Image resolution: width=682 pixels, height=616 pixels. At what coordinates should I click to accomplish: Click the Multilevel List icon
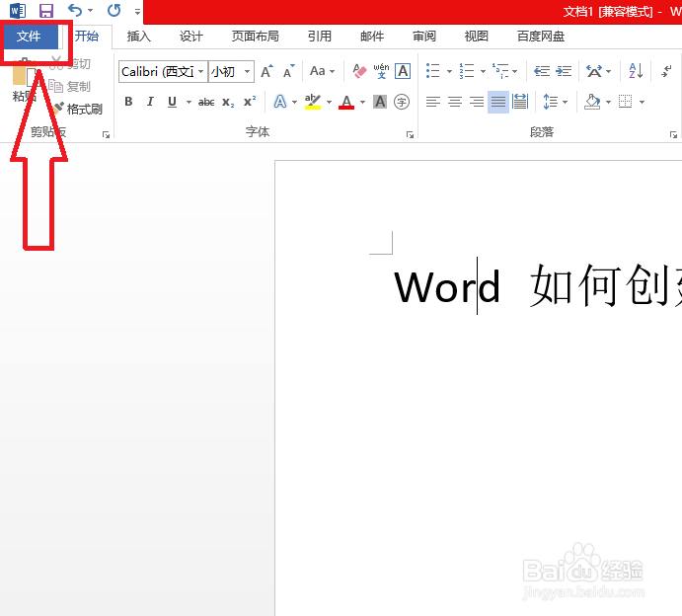pyautogui.click(x=500, y=71)
